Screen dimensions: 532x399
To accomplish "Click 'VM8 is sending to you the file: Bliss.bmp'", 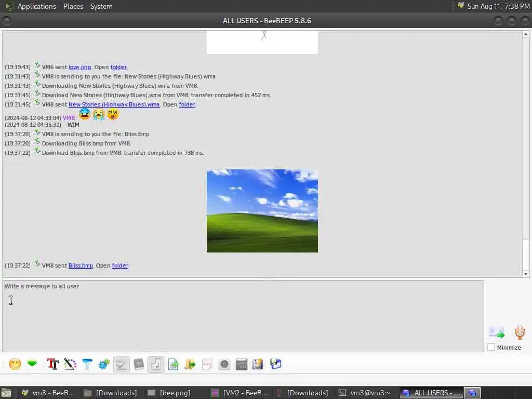I will (x=96, y=134).
